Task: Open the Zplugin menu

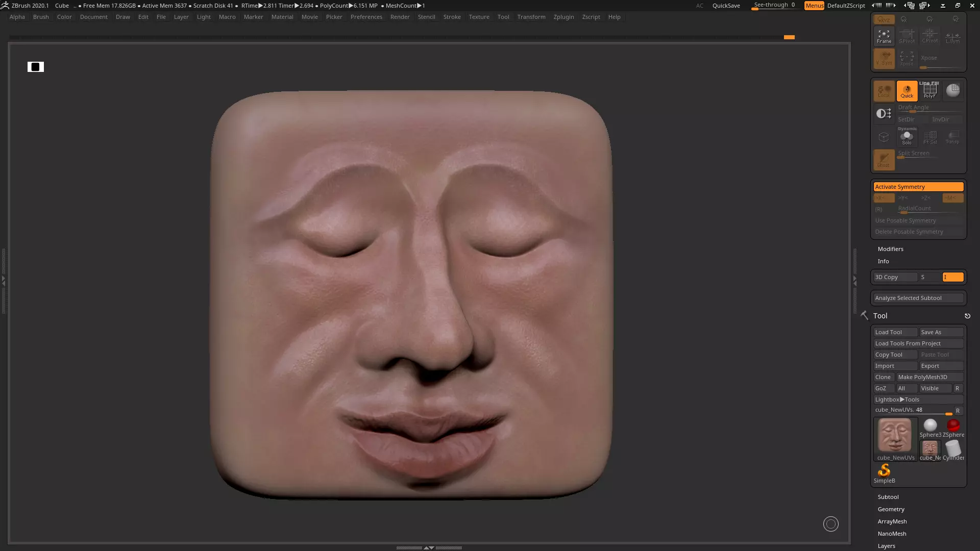Action: tap(563, 17)
